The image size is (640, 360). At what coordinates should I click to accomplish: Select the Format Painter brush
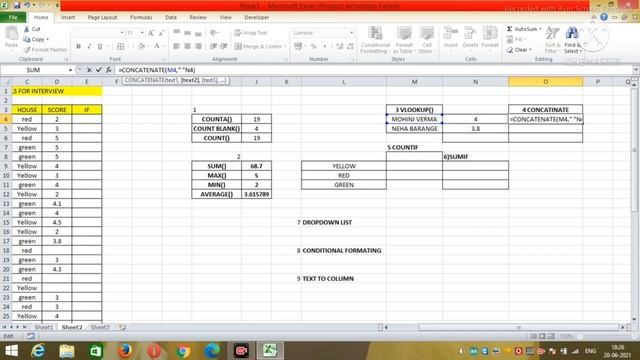coord(27,49)
